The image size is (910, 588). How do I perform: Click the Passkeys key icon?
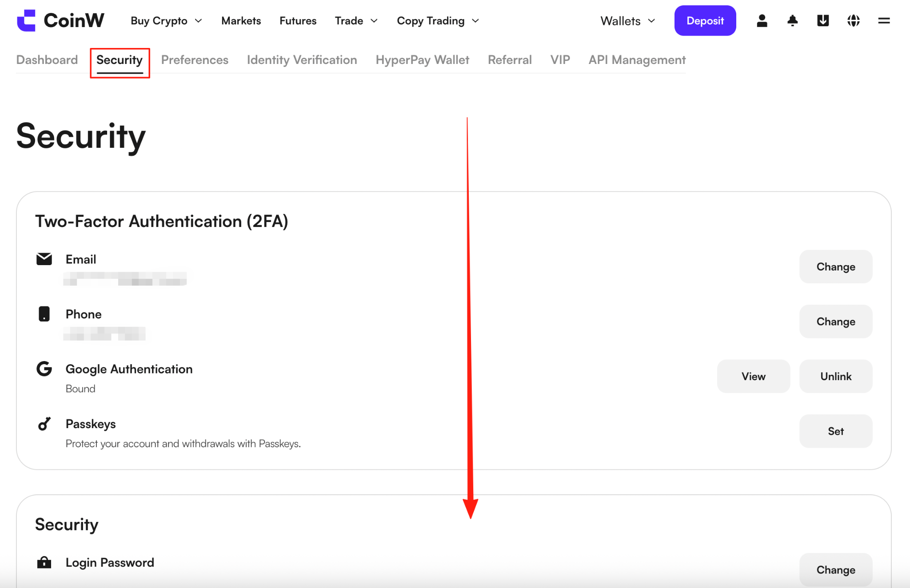click(x=44, y=424)
